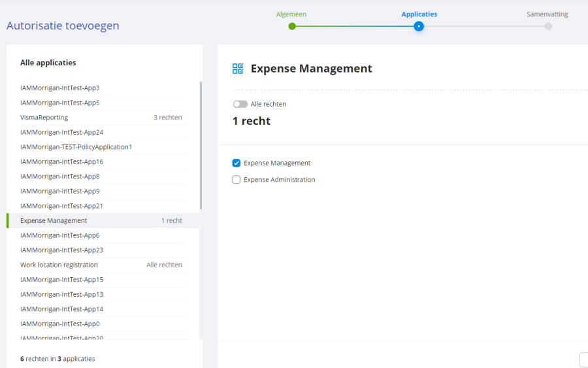Click the grey Samenvatting step dot
Image resolution: width=588 pixels, height=368 pixels.
tap(548, 26)
